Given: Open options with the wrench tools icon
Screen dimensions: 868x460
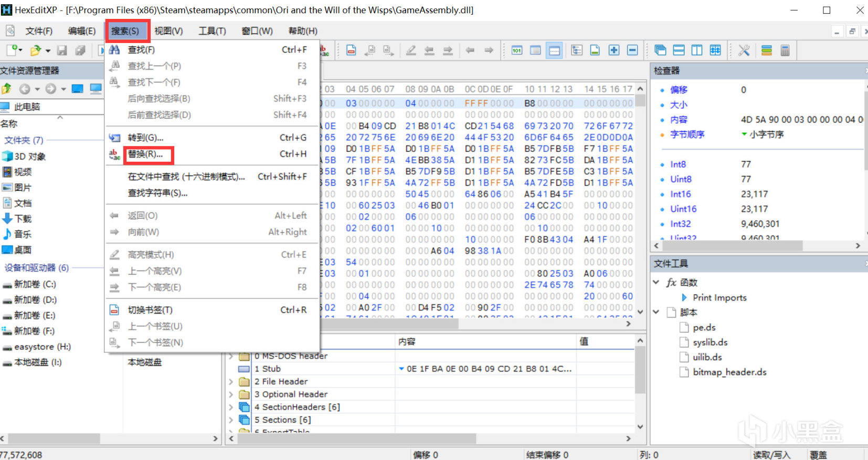Looking at the screenshot, I should 744,50.
